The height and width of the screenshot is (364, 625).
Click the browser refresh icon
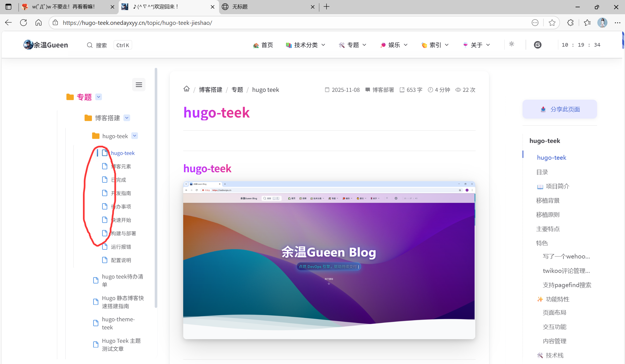(23, 23)
